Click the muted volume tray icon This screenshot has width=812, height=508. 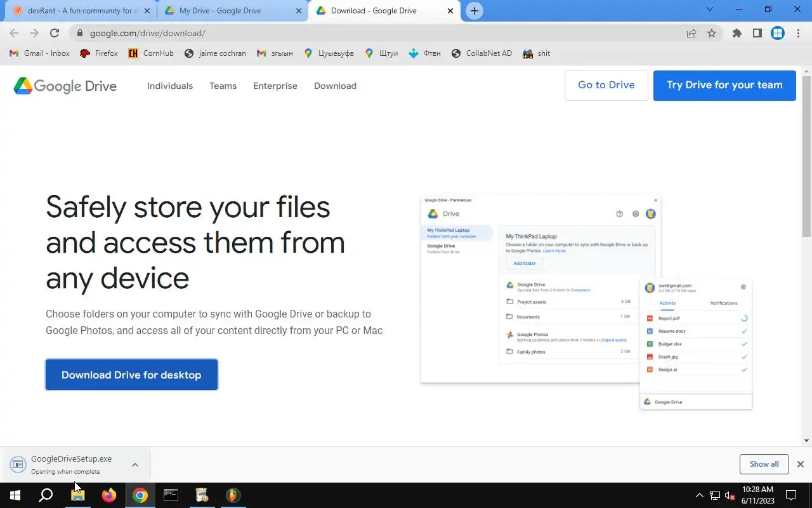coord(730,495)
